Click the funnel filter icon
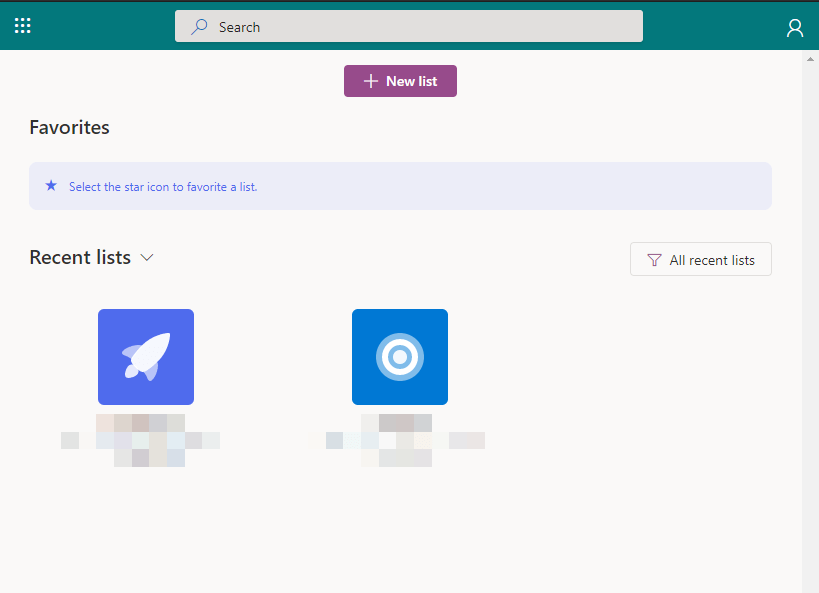The width and height of the screenshot is (819, 593). [x=654, y=260]
